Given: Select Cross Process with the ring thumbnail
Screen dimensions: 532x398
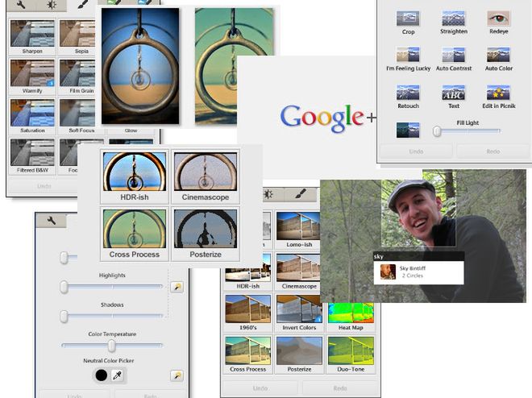Looking at the screenshot, I should pyautogui.click(x=135, y=234).
